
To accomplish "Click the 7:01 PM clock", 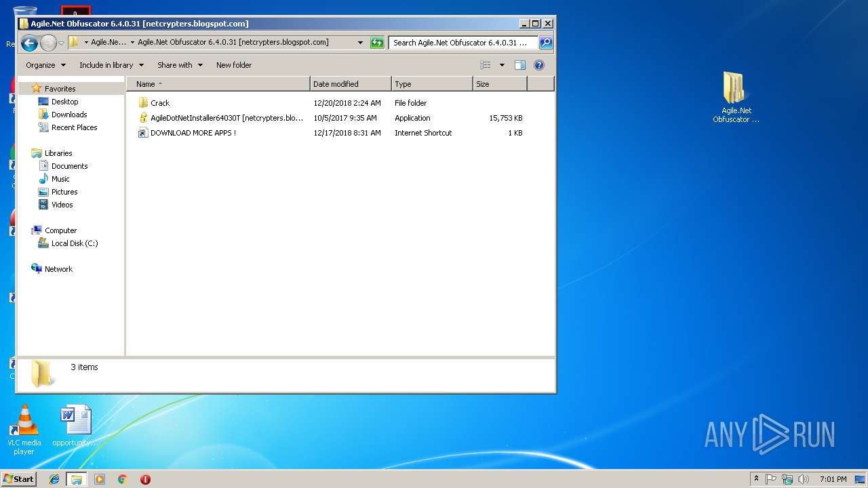I will coord(833,479).
